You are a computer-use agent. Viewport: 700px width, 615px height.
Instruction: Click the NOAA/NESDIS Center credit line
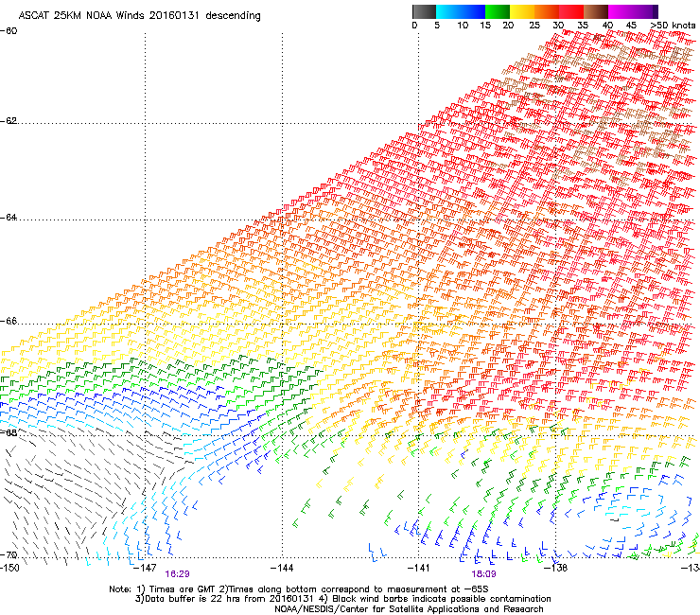pos(409,609)
